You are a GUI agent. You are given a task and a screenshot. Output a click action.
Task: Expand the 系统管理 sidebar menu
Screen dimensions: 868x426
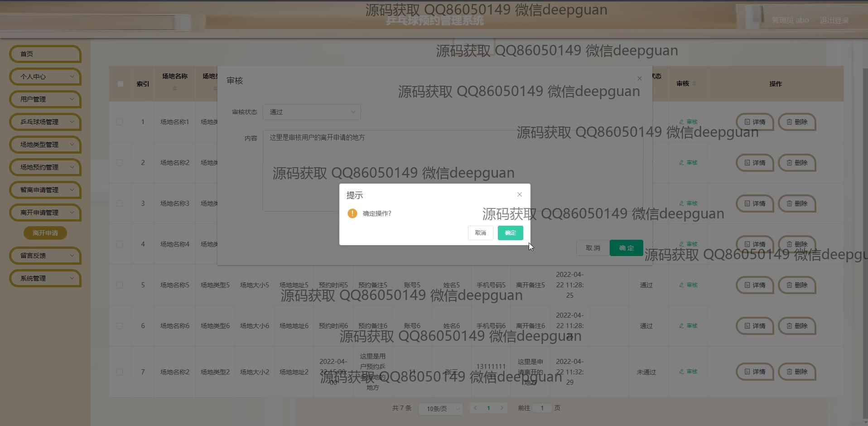pos(45,278)
